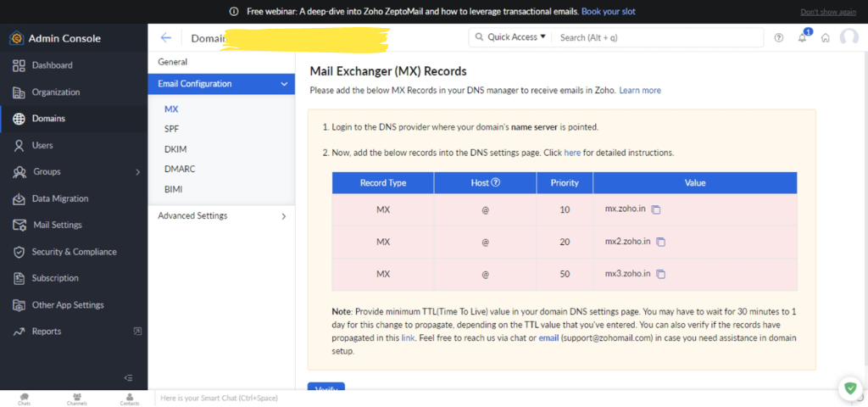Click the back arrow next to Domains
The width and height of the screenshot is (868, 407).
point(166,37)
